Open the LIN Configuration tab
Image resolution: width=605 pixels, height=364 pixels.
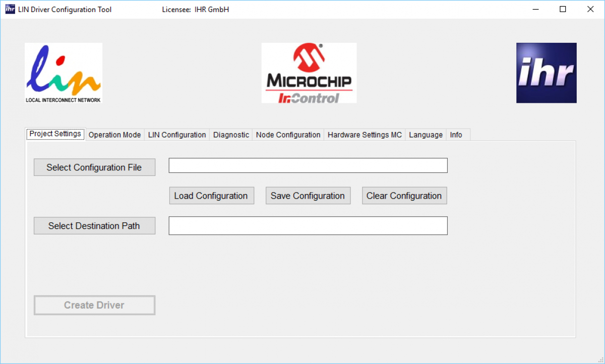tap(176, 135)
